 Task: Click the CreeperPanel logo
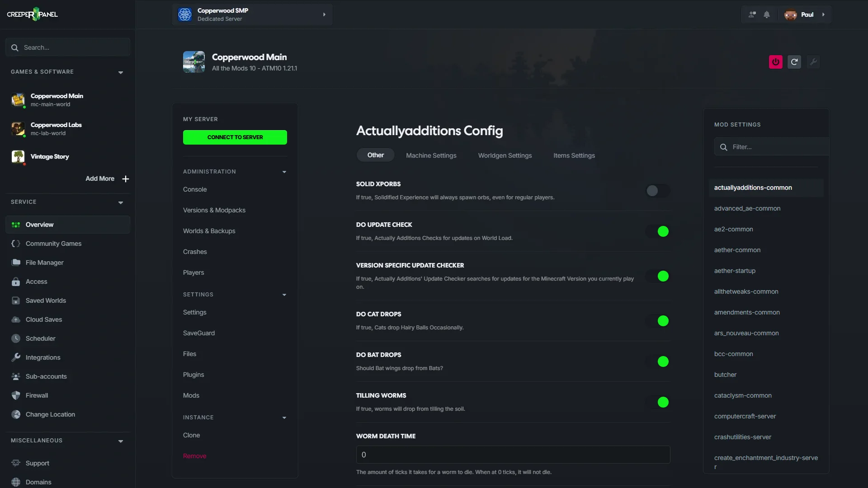tap(32, 14)
